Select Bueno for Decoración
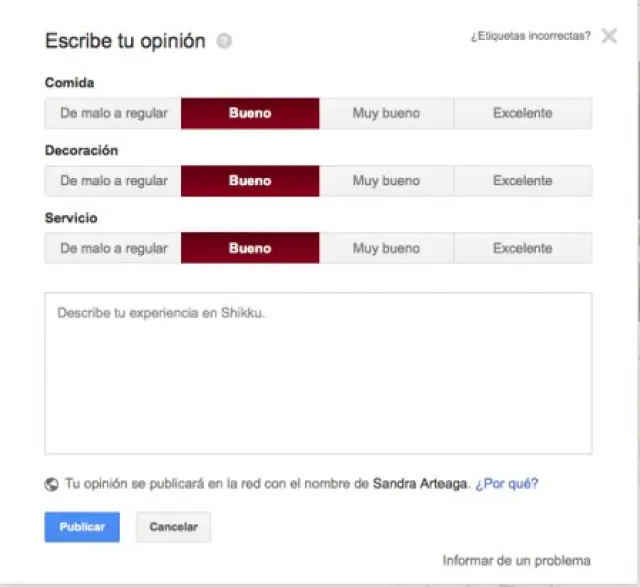This screenshot has width=640, height=587. click(x=250, y=181)
